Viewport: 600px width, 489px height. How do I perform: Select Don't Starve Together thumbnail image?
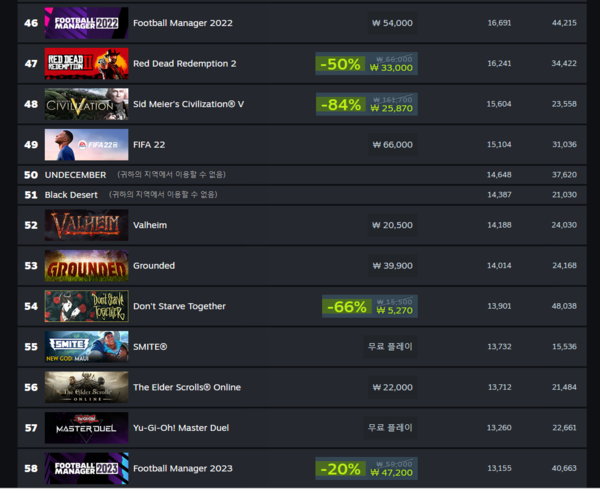tap(86, 306)
